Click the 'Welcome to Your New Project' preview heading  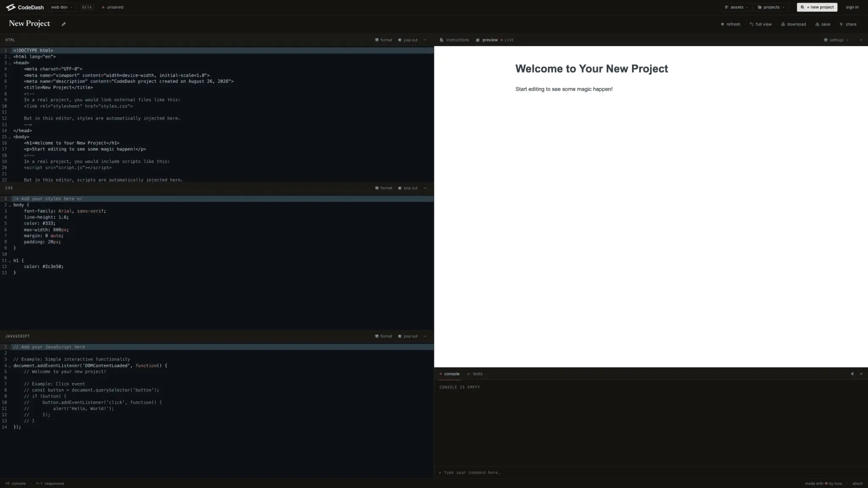(x=592, y=69)
